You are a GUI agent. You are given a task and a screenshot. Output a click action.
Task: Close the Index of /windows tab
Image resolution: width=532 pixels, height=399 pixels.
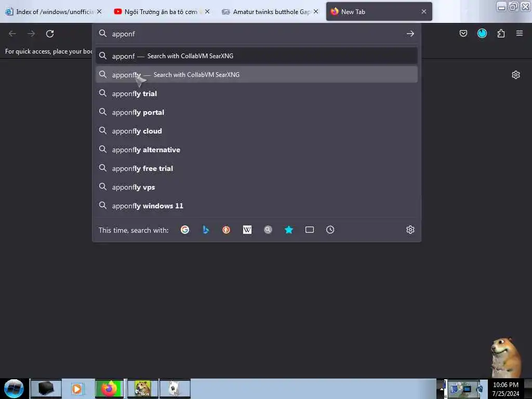pyautogui.click(x=99, y=11)
